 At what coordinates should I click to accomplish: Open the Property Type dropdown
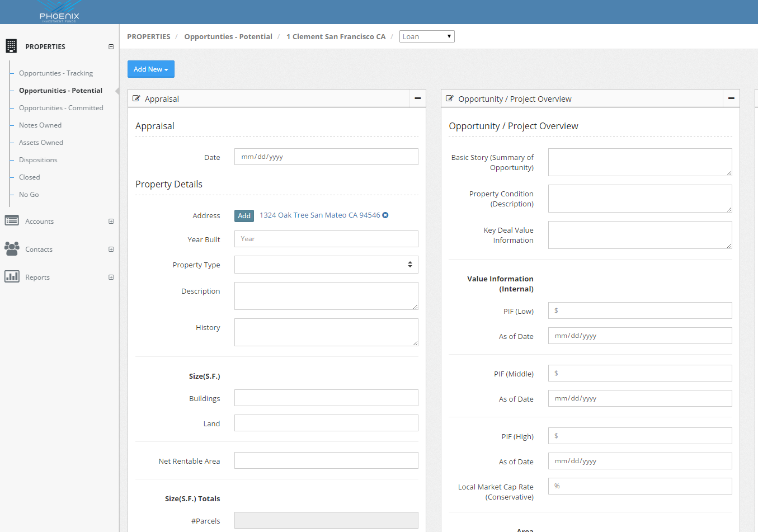click(326, 265)
